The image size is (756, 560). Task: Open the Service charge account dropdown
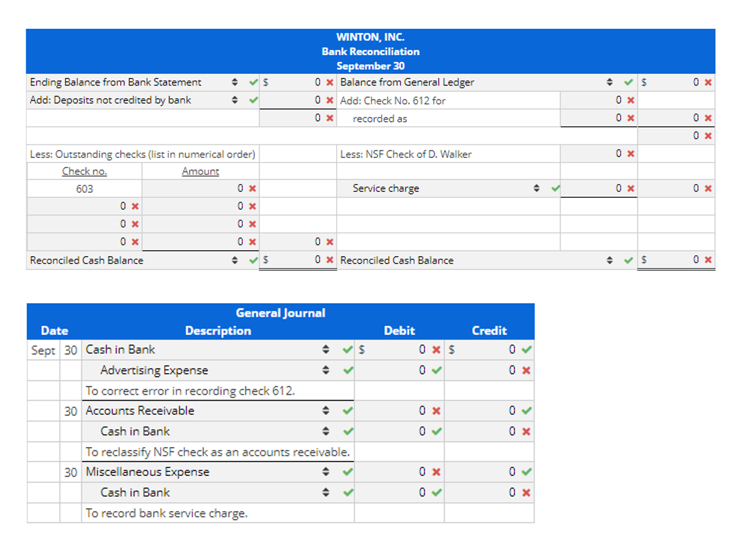pyautogui.click(x=536, y=188)
